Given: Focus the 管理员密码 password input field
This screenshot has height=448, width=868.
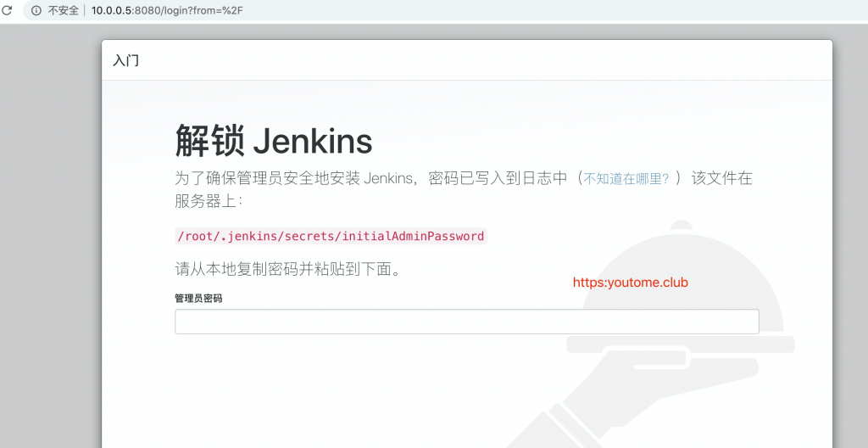Looking at the screenshot, I should 467,322.
